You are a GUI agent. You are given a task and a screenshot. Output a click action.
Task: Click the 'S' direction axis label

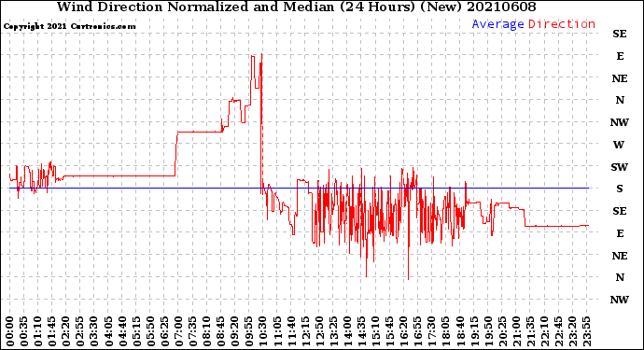click(620, 189)
